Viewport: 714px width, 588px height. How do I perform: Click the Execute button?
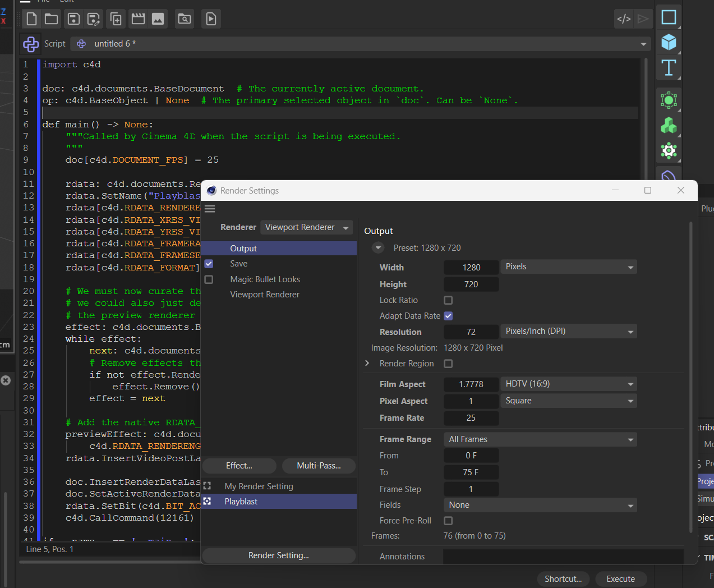(620, 579)
